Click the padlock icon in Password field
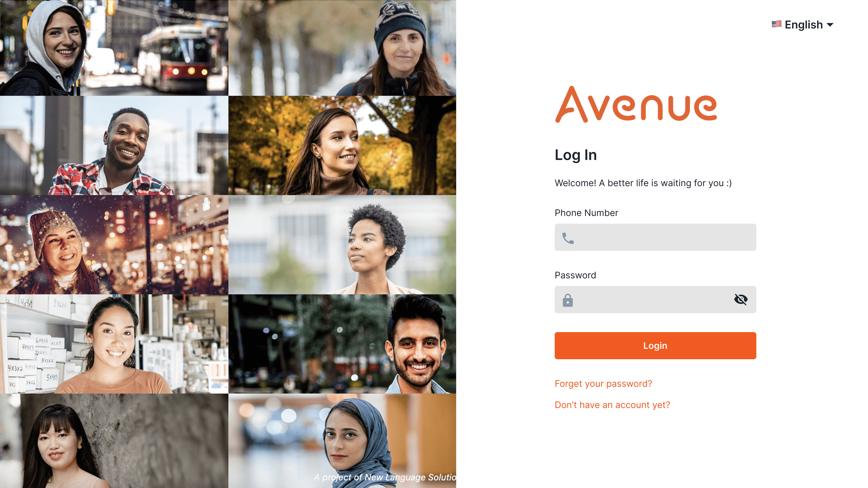Image resolution: width=868 pixels, height=488 pixels. point(568,300)
